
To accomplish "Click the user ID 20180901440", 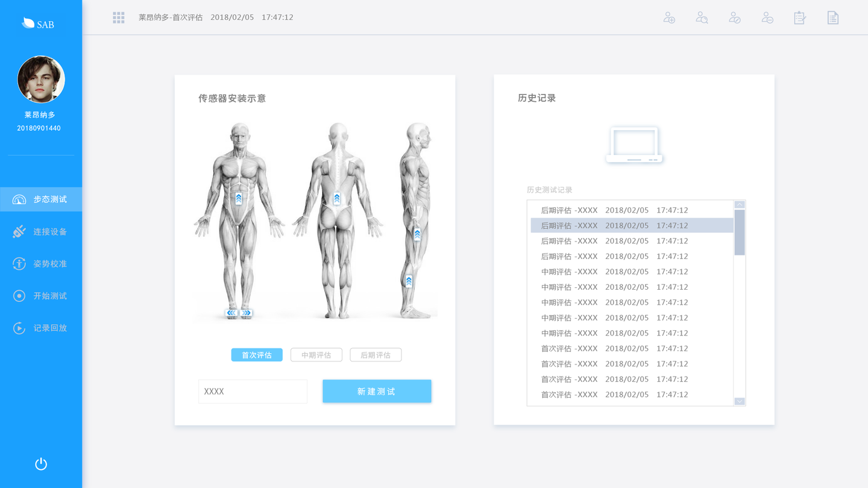I will coord(39,128).
